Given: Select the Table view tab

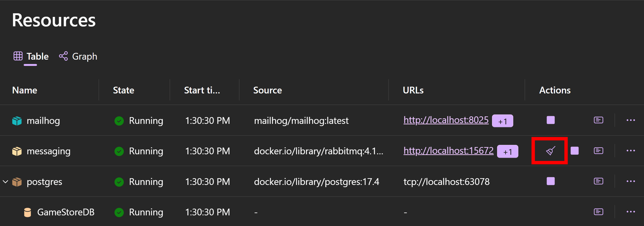Looking at the screenshot, I should (x=31, y=56).
